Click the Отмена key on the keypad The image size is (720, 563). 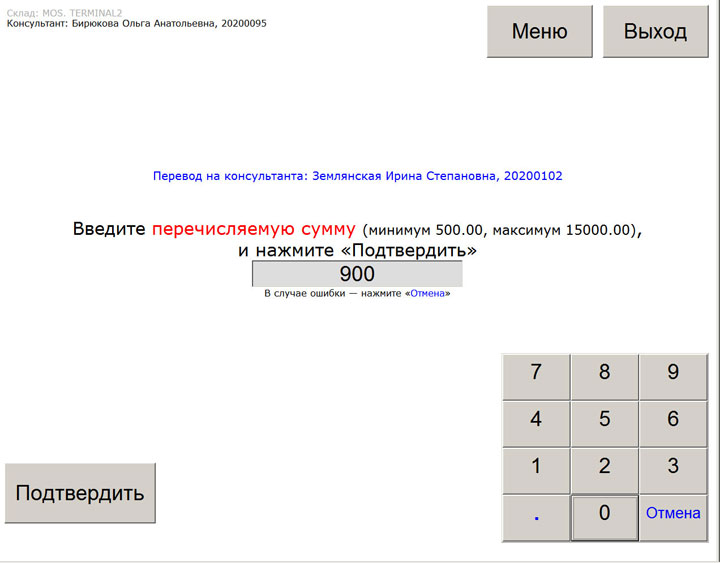(x=673, y=518)
